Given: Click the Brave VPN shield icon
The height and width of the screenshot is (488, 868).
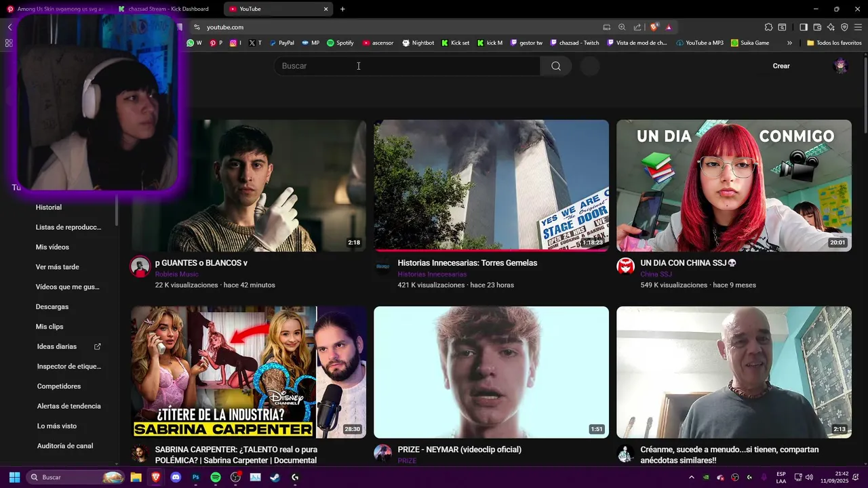Looking at the screenshot, I should point(844,27).
